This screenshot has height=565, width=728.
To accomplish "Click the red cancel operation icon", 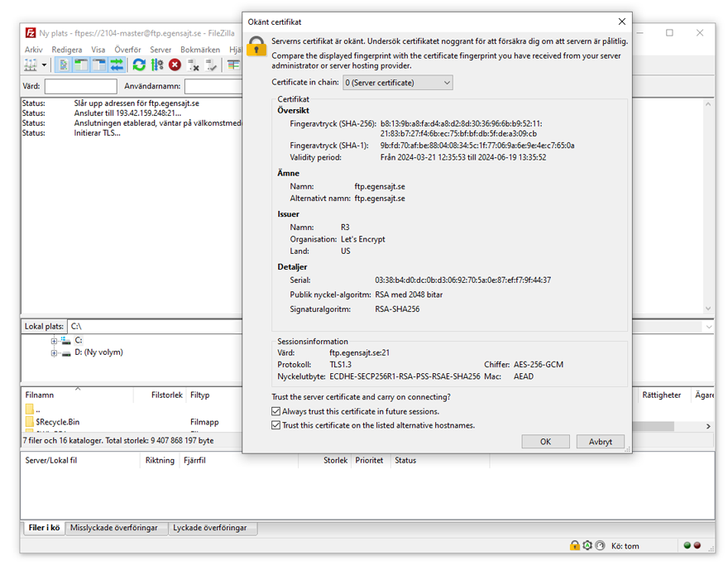I will [175, 65].
